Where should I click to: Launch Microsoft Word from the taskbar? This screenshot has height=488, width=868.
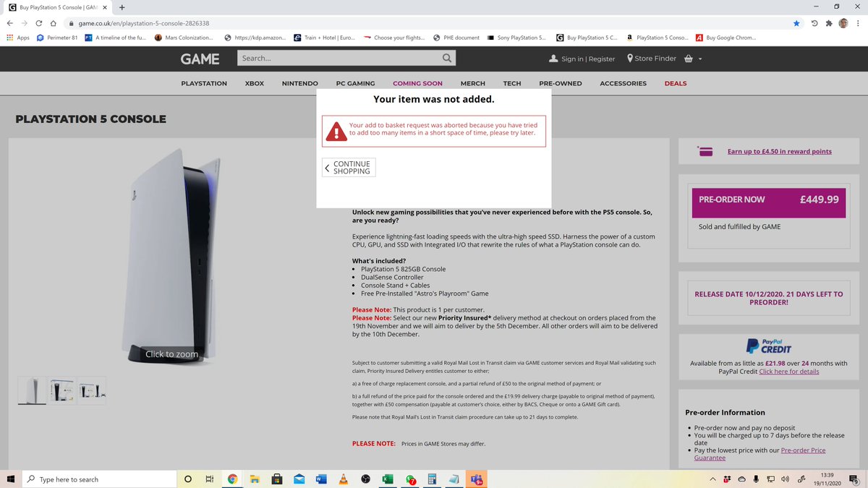click(321, 479)
